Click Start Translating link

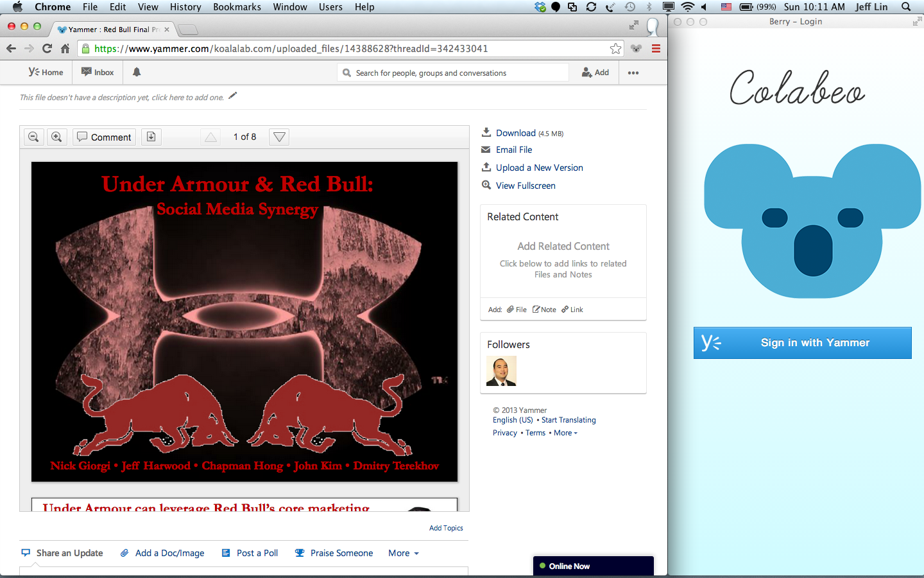(569, 420)
